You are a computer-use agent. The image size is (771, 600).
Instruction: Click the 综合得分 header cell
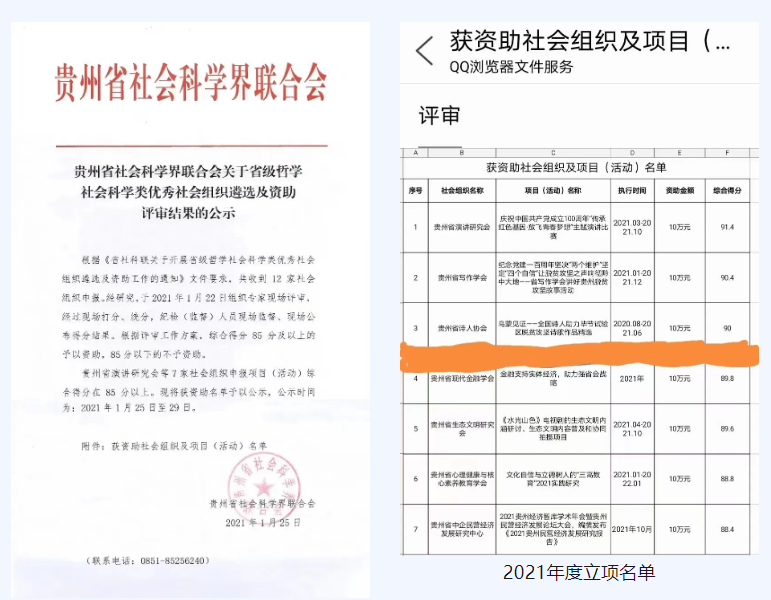coord(726,189)
